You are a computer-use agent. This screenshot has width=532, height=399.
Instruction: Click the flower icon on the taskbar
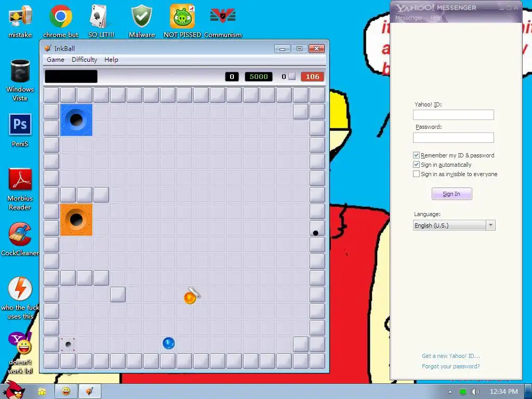42,392
